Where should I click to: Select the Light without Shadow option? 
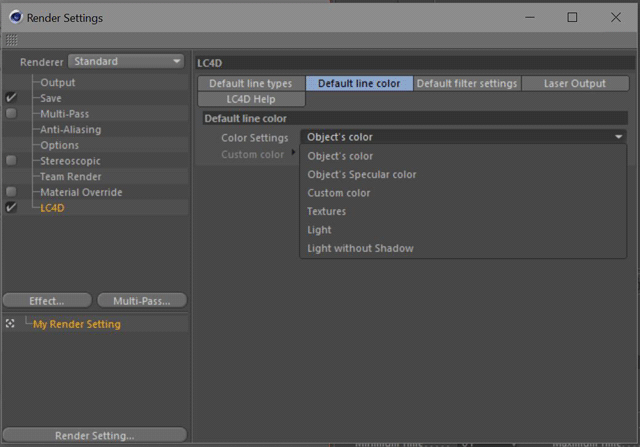point(360,248)
